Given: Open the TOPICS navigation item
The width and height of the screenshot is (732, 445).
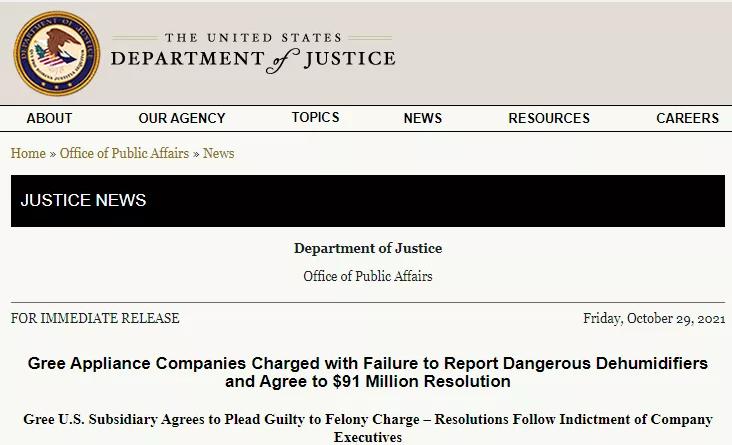Looking at the screenshot, I should 316,117.
